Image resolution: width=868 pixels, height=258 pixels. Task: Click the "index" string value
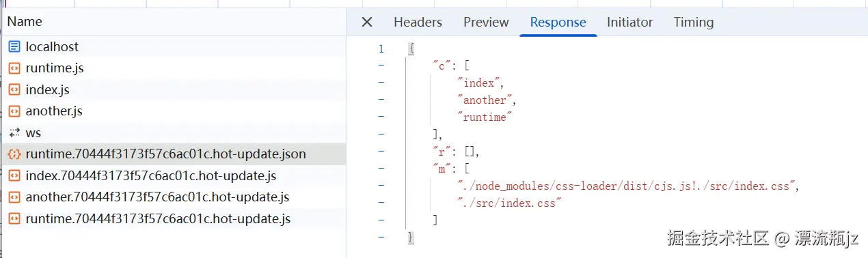click(x=480, y=83)
